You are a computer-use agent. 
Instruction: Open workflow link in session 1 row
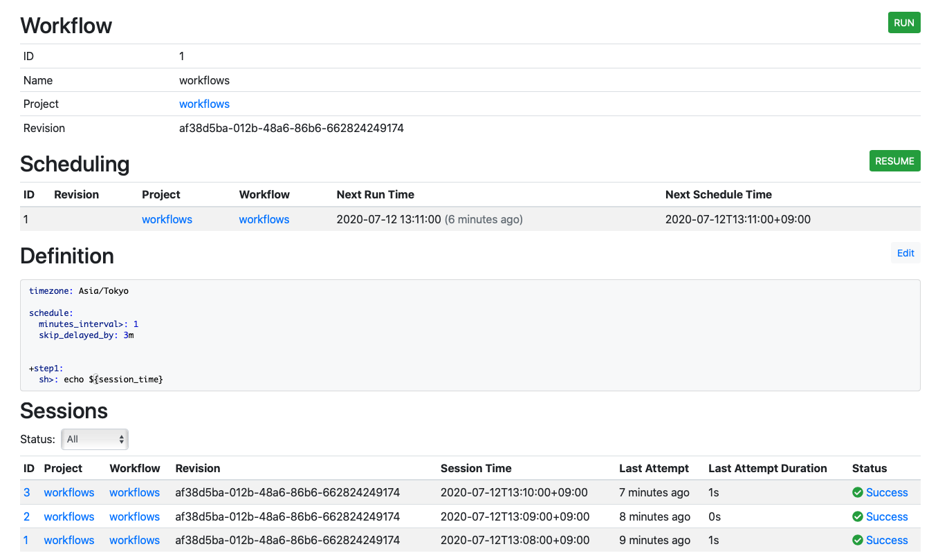(135, 540)
